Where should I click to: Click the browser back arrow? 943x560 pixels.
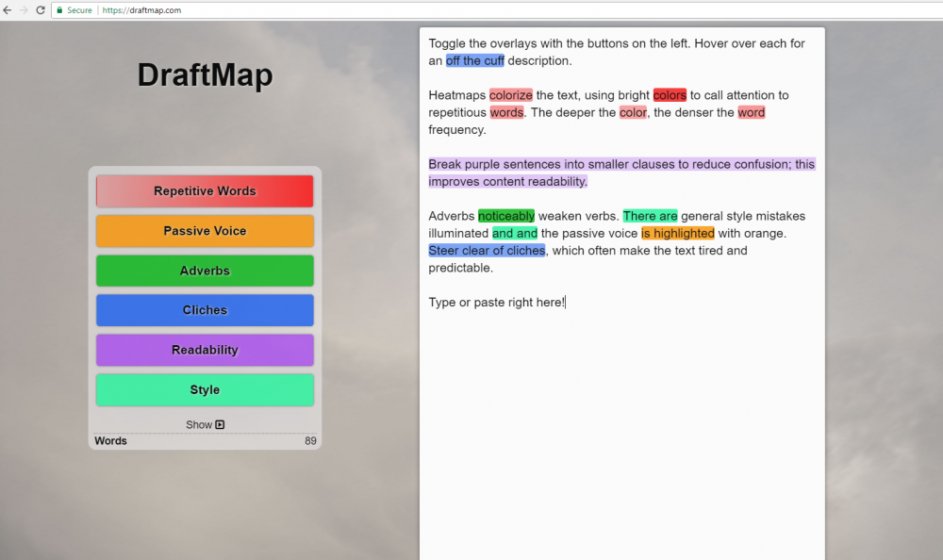click(x=8, y=10)
